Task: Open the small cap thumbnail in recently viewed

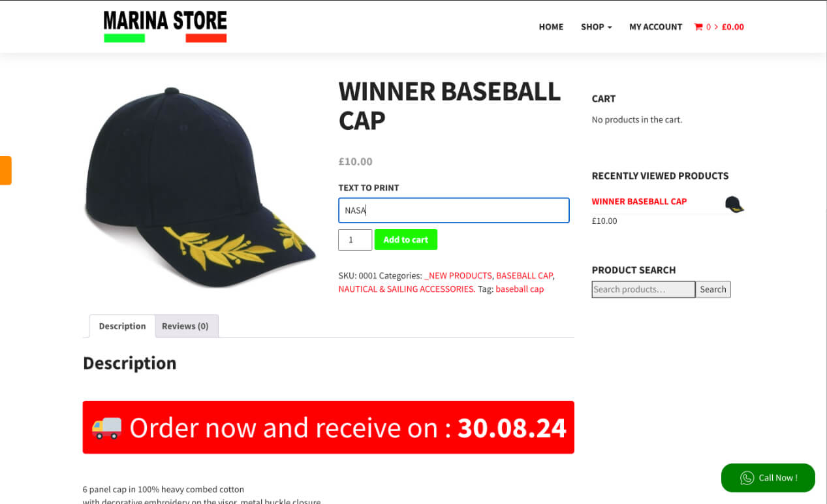Action: (734, 204)
